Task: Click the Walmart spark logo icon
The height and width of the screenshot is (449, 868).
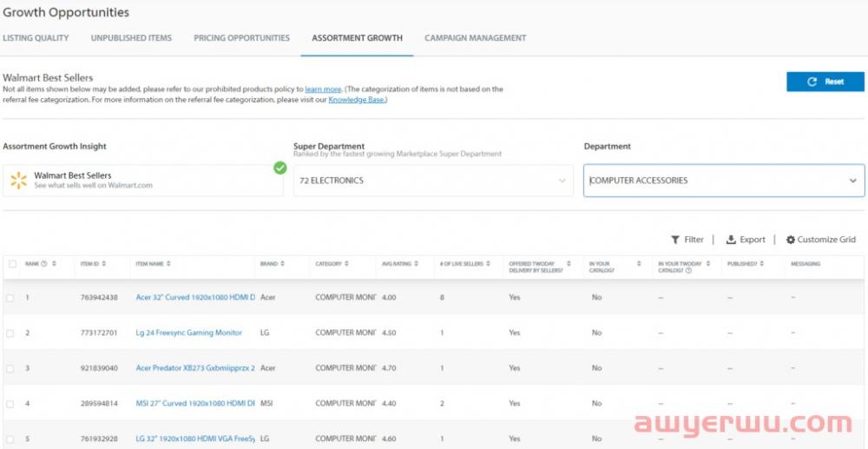Action: pyautogui.click(x=18, y=181)
